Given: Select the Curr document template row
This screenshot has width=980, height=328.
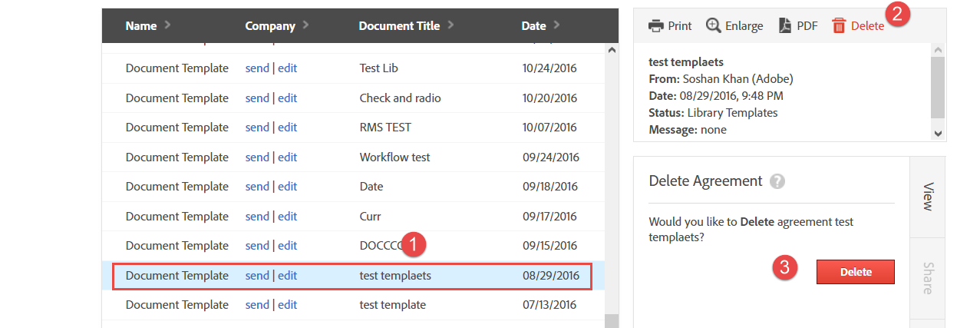Looking at the screenshot, I should 370,217.
